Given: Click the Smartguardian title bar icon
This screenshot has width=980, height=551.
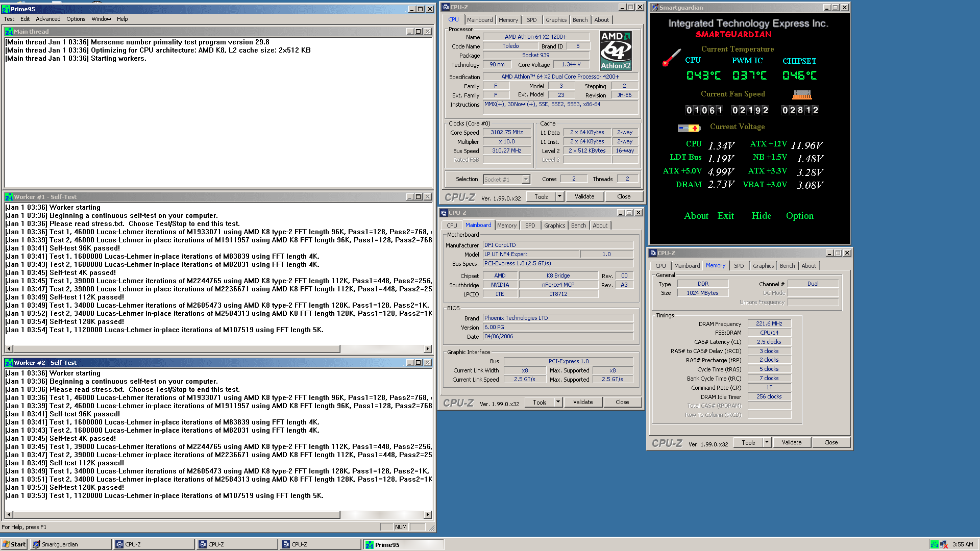Looking at the screenshot, I should click(x=655, y=8).
